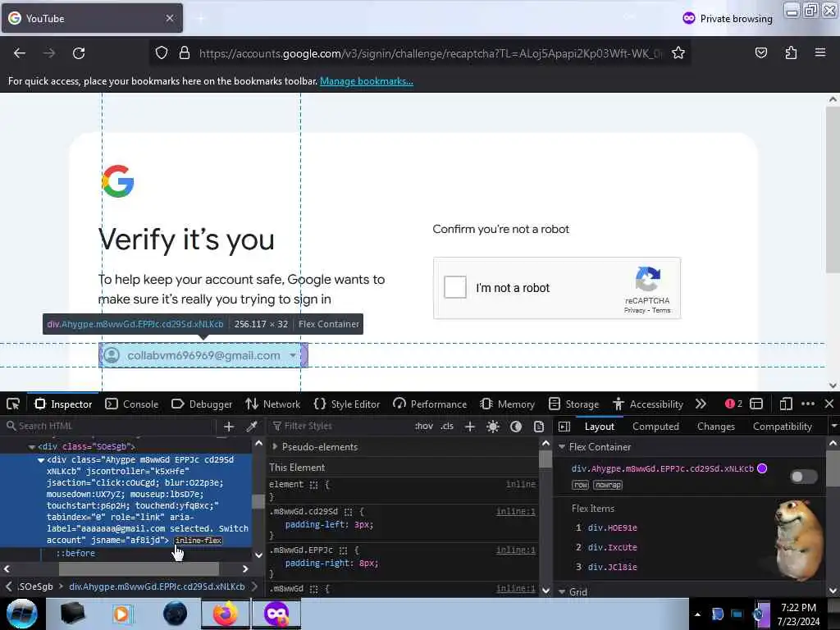
Task: Select flex item div.JCl8ie
Action: 612,567
